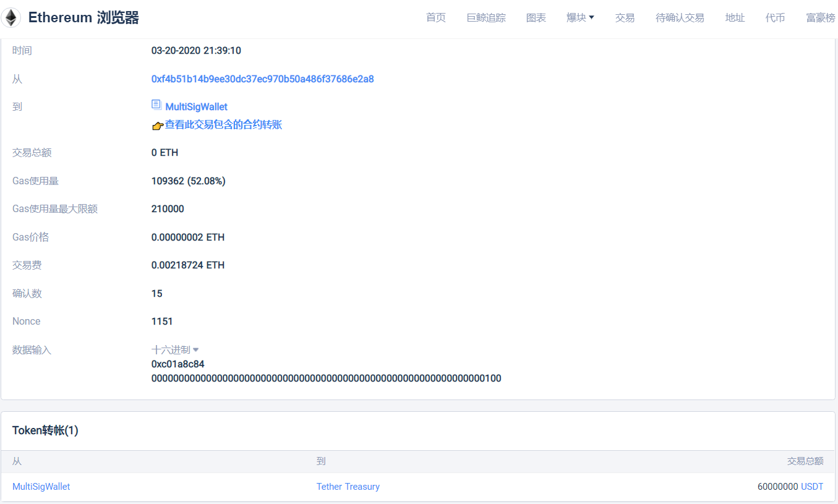Open Tether Treasury link
This screenshot has width=838, height=504.
348,487
